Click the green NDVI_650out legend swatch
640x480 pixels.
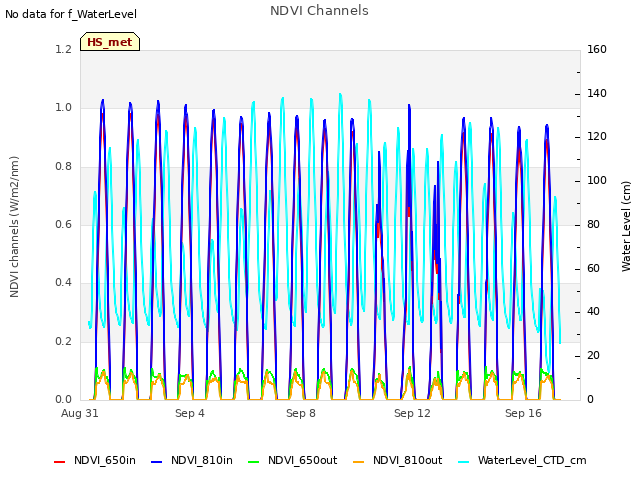(x=253, y=462)
